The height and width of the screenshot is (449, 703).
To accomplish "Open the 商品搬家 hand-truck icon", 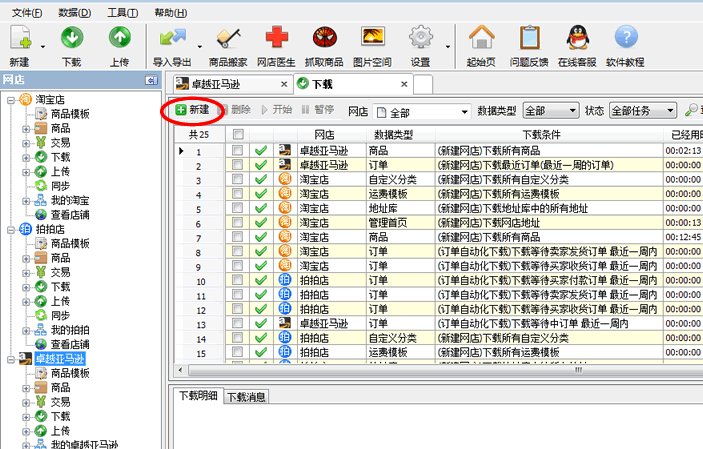I will 228,39.
